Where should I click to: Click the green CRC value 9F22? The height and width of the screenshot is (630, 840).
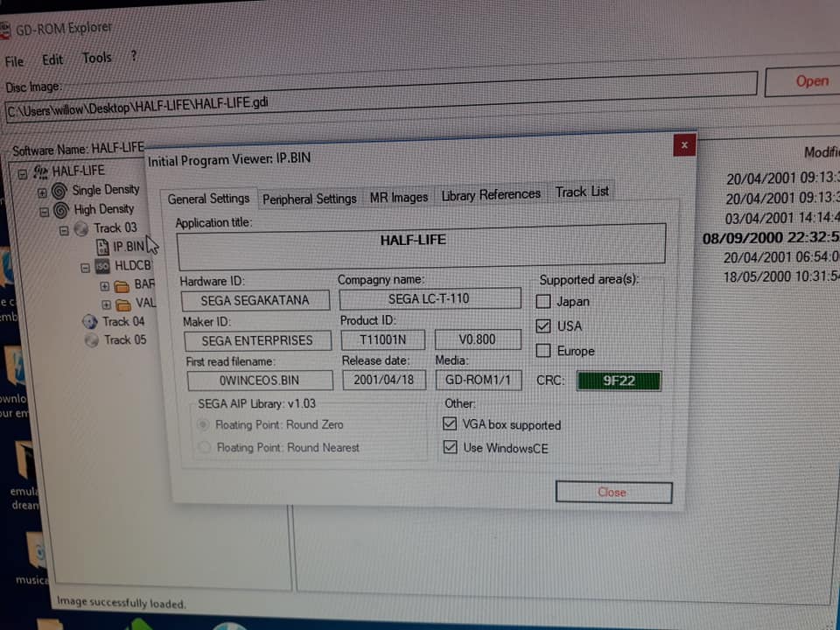619,381
